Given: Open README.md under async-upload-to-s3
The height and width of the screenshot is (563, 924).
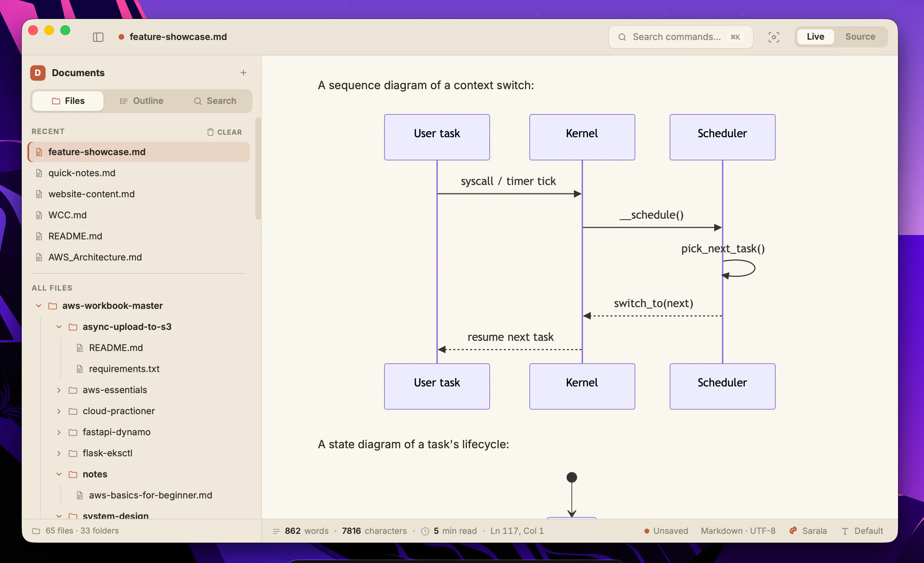Looking at the screenshot, I should (x=115, y=348).
